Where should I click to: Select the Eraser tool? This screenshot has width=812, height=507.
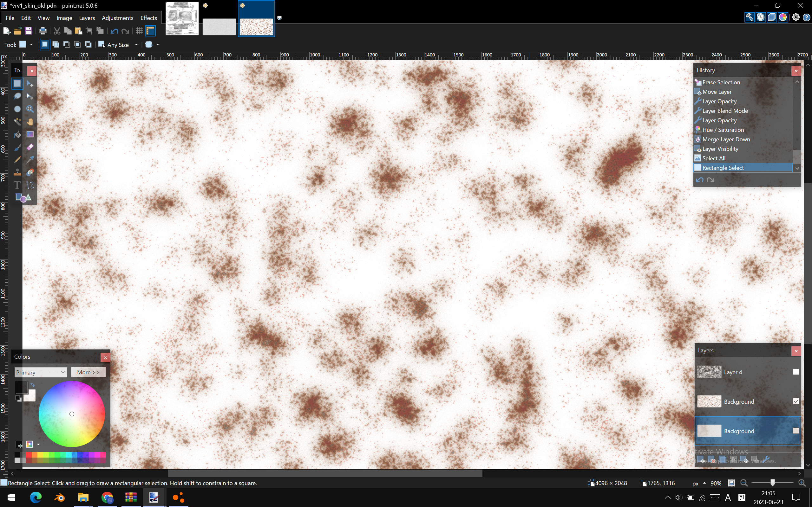pos(30,147)
